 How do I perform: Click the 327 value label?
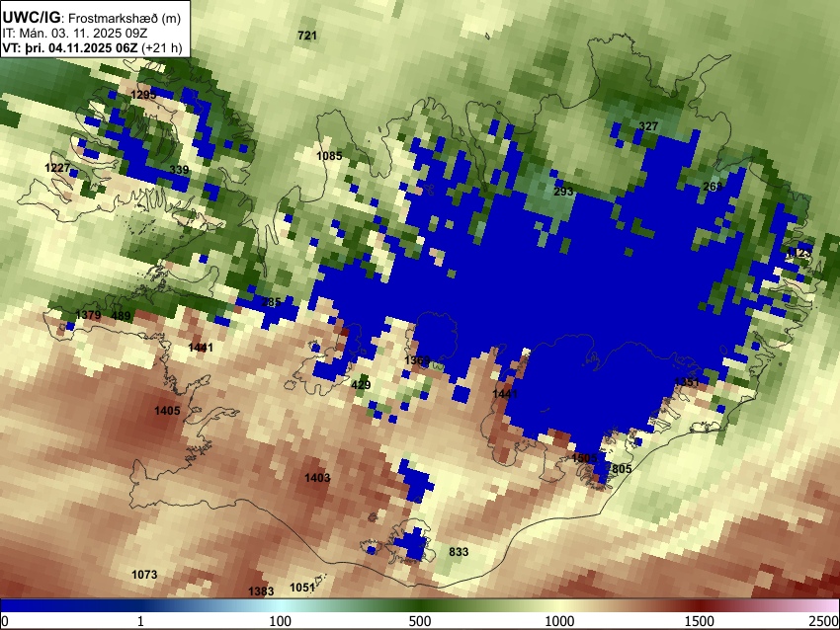pyautogui.click(x=648, y=126)
